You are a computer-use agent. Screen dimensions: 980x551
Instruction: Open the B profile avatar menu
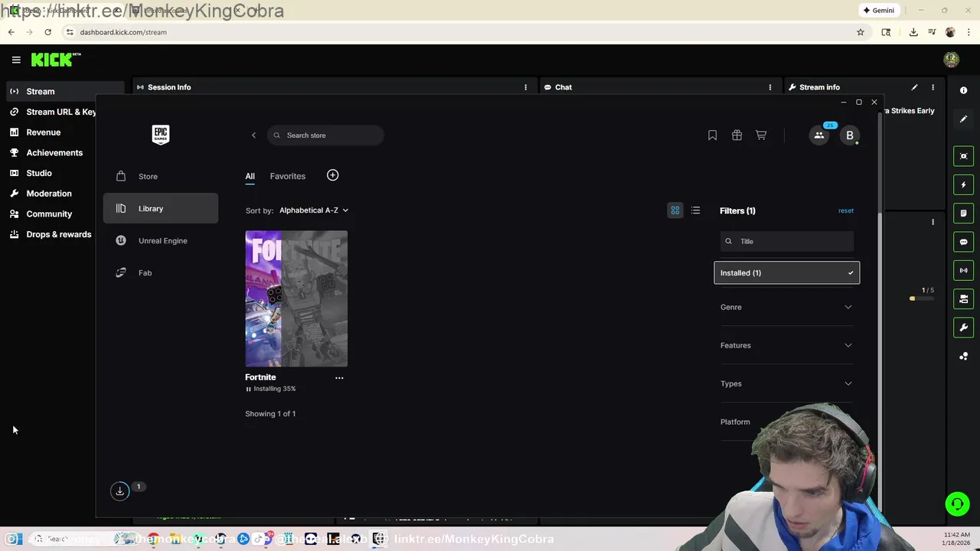(x=849, y=135)
